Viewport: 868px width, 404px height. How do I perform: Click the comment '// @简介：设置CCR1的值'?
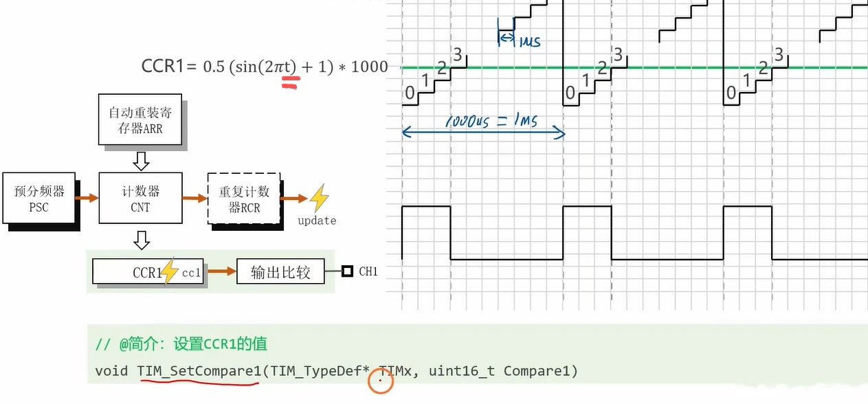181,344
